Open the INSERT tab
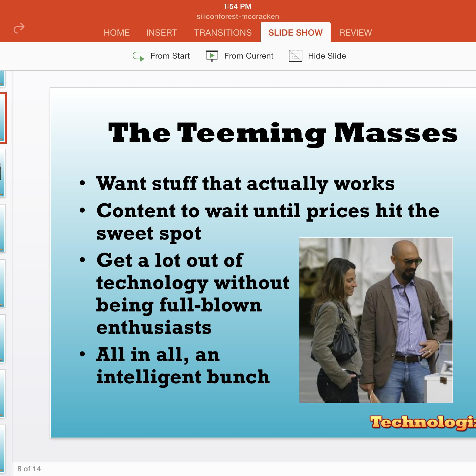The width and height of the screenshot is (476, 476). (162, 32)
